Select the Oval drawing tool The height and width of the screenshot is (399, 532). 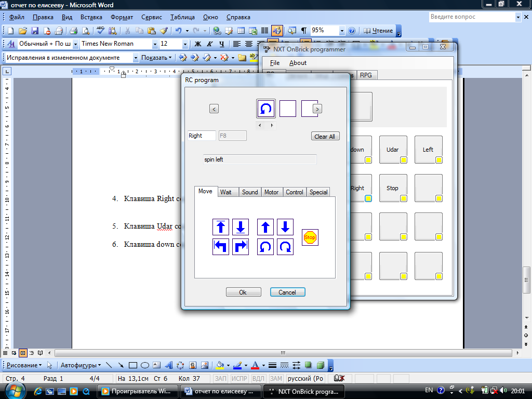[145, 365]
